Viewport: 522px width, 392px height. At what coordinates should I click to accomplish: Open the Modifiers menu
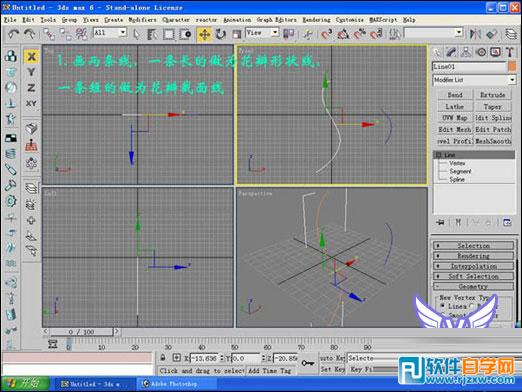point(142,20)
